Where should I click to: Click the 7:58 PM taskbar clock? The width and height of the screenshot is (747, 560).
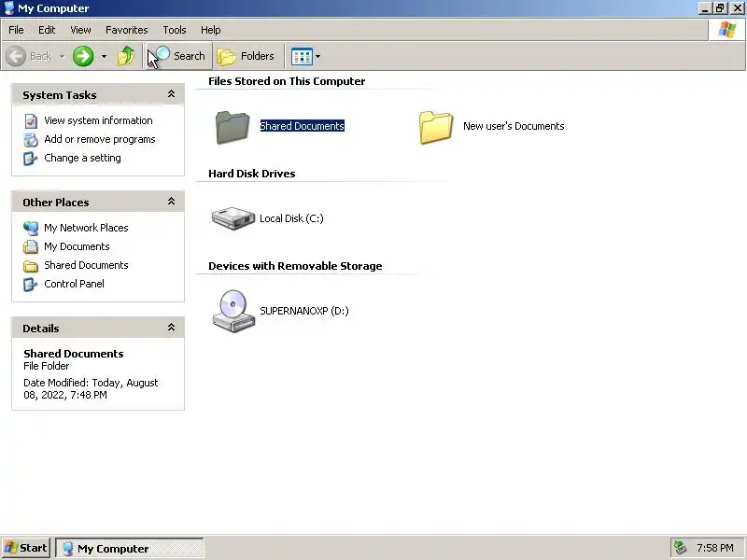(x=715, y=548)
